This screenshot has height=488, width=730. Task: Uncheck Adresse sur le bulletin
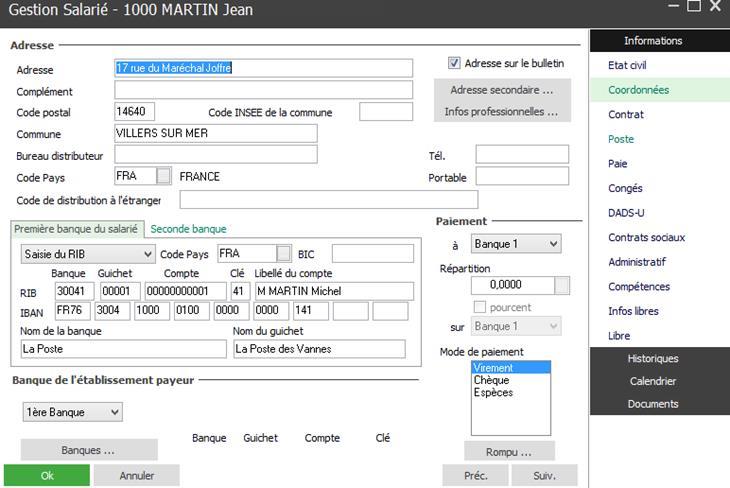(454, 63)
